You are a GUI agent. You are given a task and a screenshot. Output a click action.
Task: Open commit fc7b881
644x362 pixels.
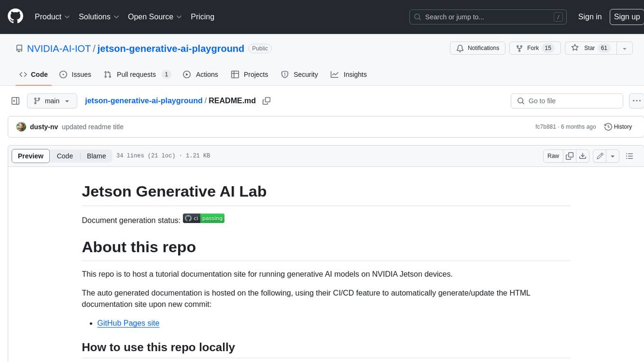point(546,127)
